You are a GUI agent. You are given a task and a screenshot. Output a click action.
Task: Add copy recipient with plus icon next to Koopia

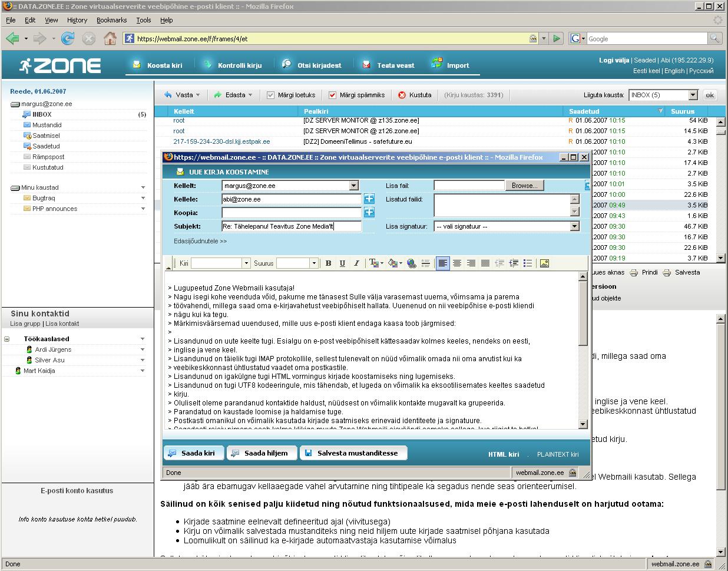point(369,213)
